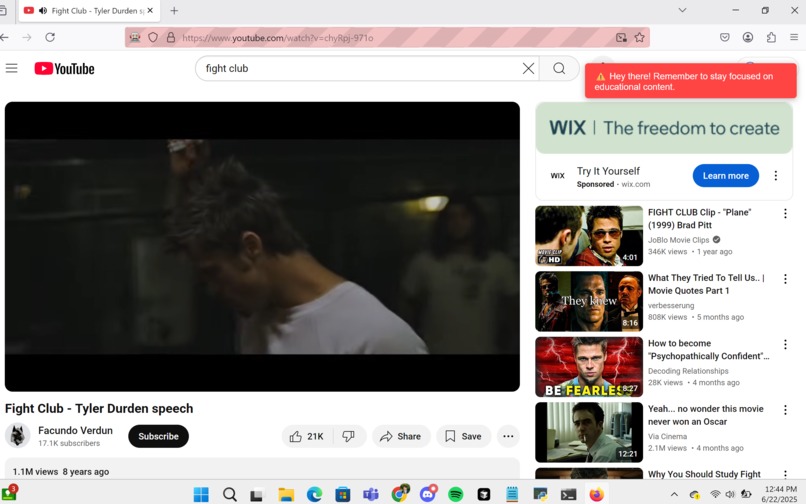This screenshot has height=504, width=806.
Task: Open Firefox Pocket save button
Action: [x=724, y=37]
